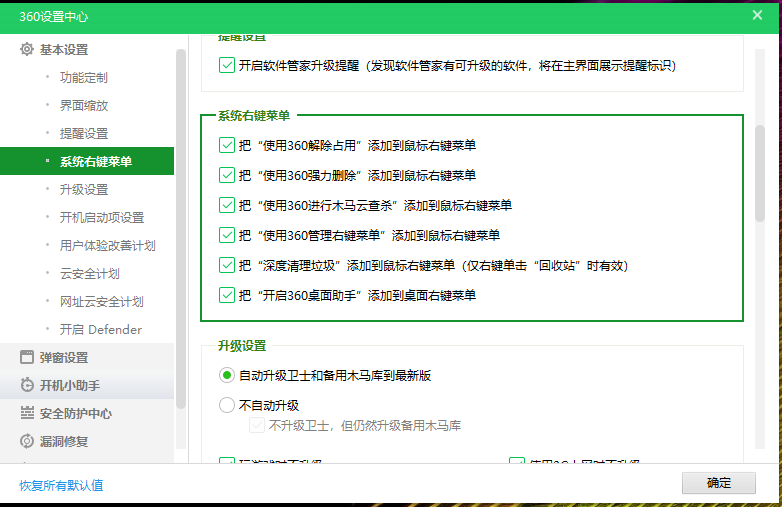
Task: Click 恢复所有默认值 link
Action: click(61, 485)
